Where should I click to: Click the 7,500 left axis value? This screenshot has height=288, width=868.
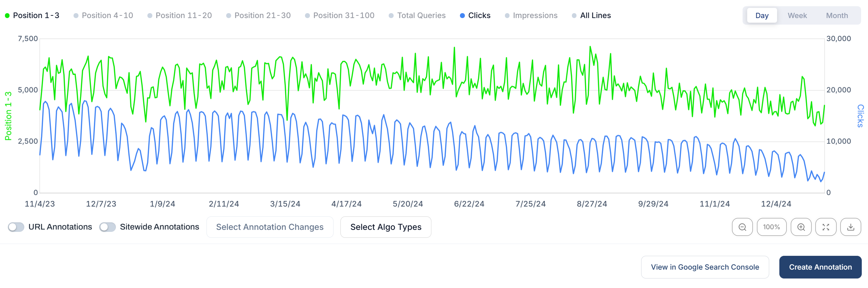[28, 38]
